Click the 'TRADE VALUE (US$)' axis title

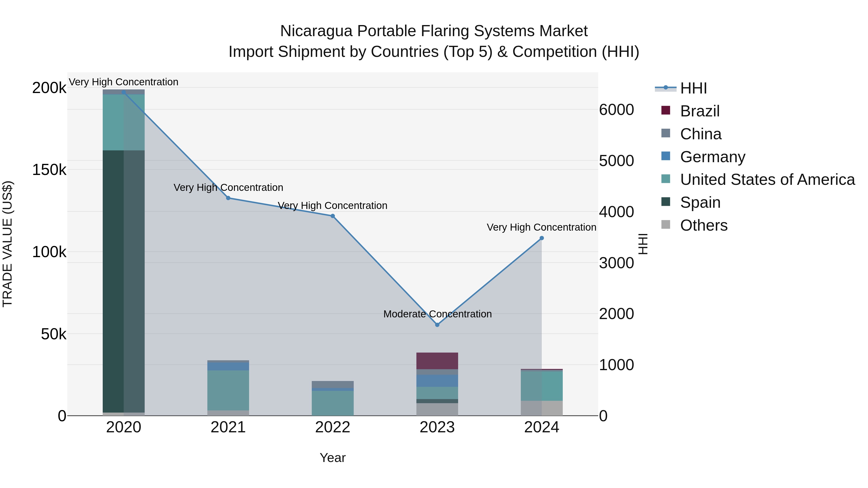click(x=7, y=244)
